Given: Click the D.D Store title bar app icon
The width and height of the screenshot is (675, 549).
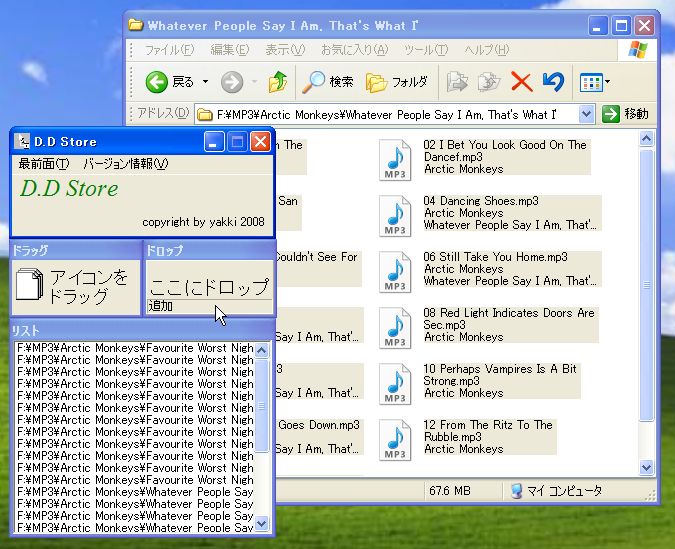Looking at the screenshot, I should (22, 141).
